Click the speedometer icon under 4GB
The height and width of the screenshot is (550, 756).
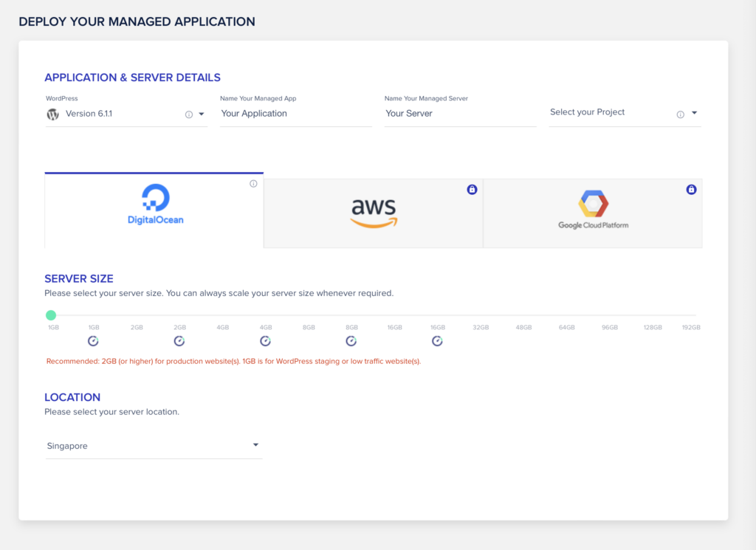(265, 341)
